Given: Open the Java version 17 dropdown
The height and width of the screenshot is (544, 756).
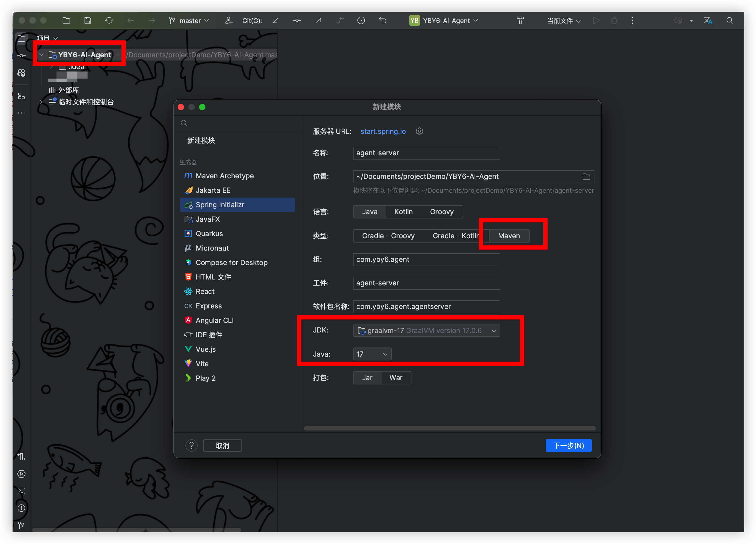Looking at the screenshot, I should point(372,354).
